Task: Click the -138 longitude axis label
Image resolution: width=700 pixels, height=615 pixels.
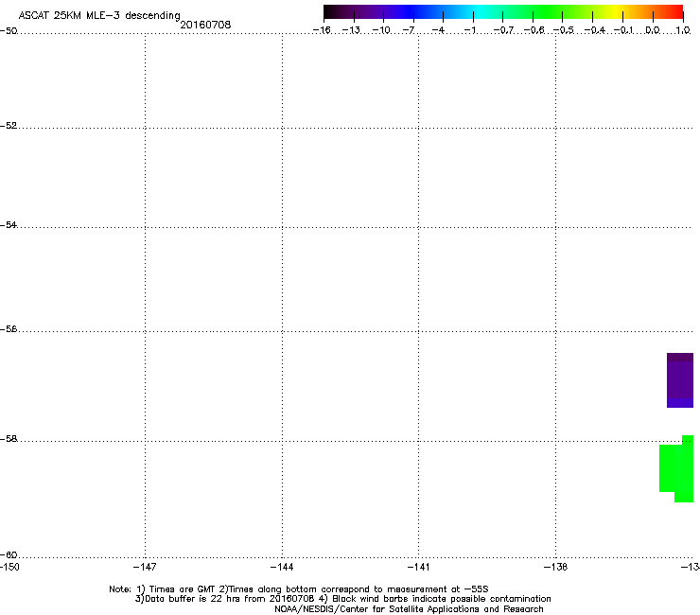Action: coord(556,567)
